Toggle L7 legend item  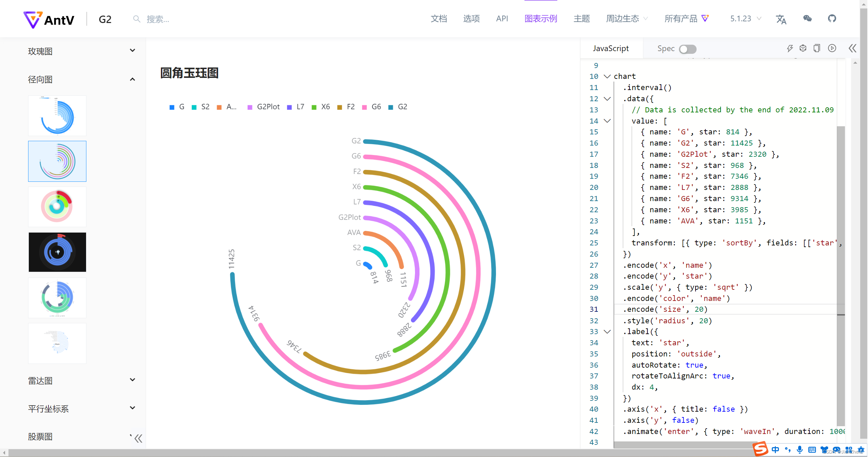tap(296, 107)
